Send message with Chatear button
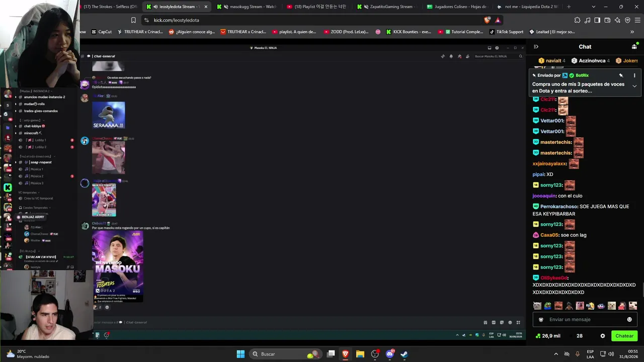644x362 pixels. tap(624, 336)
